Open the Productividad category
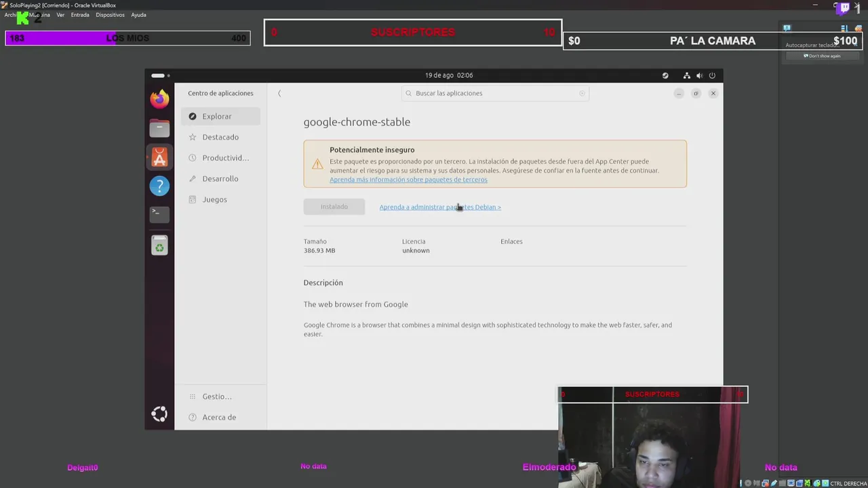The height and width of the screenshot is (488, 868). tap(220, 158)
